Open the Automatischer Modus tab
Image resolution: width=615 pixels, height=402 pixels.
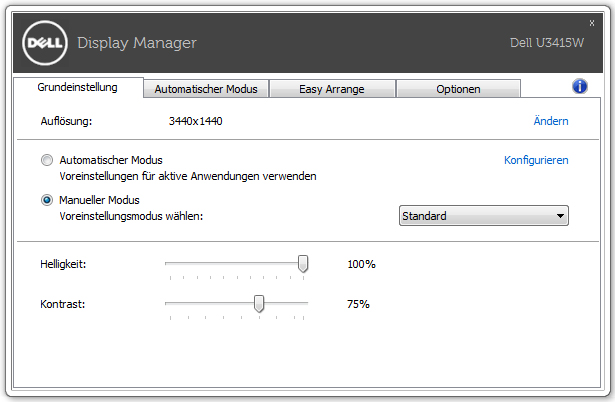pos(206,89)
